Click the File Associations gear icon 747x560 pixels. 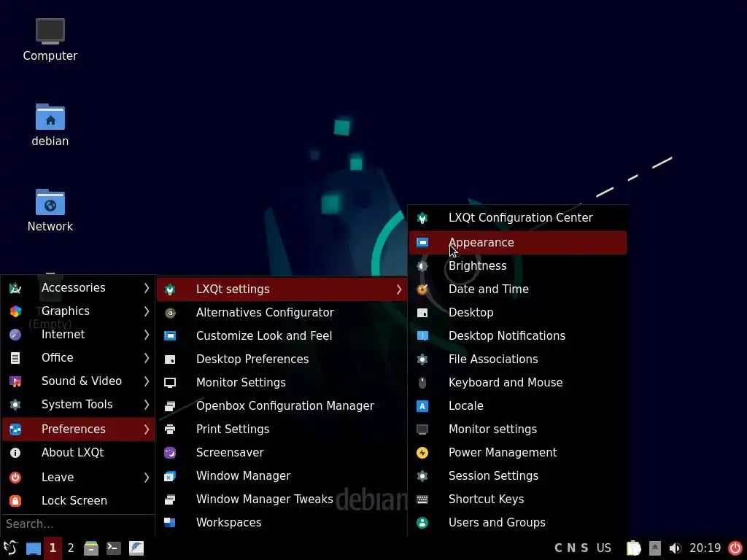(x=422, y=359)
